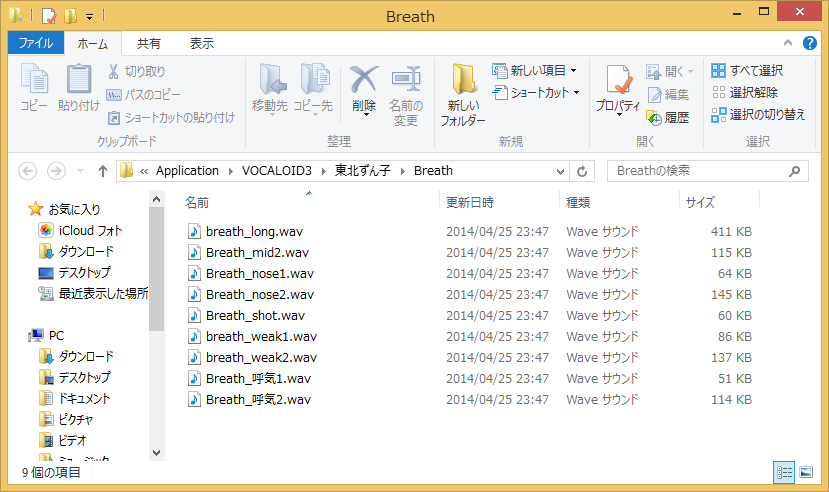Click the Forward navigation arrow
This screenshot has width=829, height=492.
(x=56, y=171)
